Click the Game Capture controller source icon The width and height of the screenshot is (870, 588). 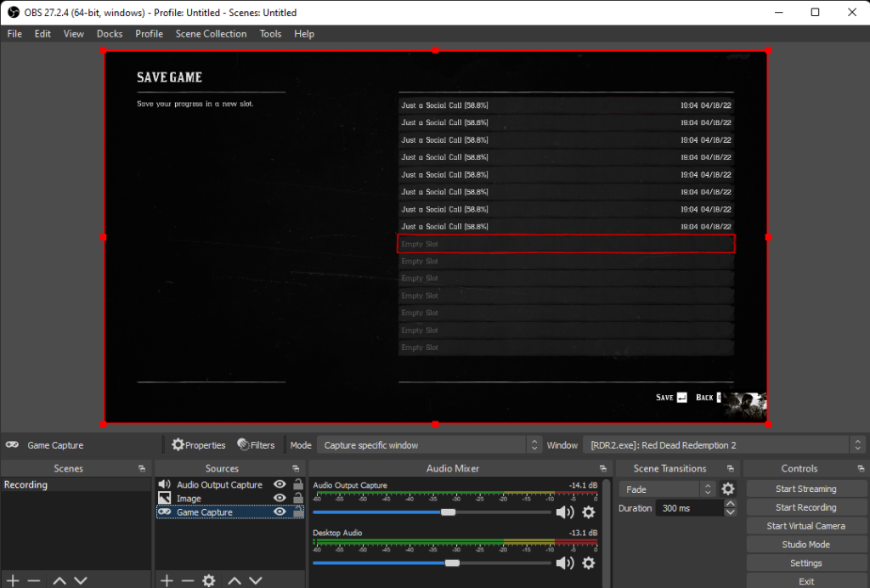(164, 512)
